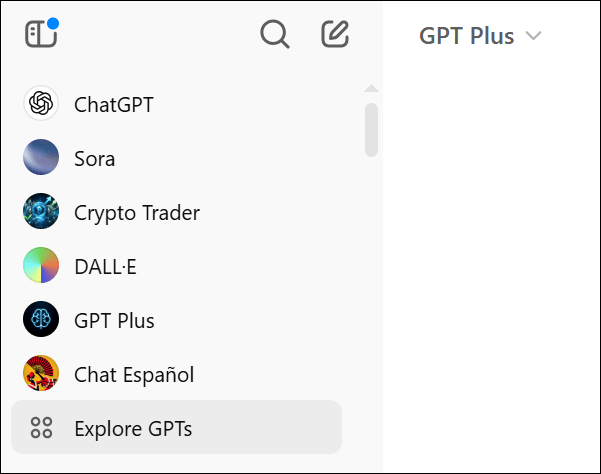Image resolution: width=601 pixels, height=474 pixels.
Task: Click the scroll up arrow in sidebar
Action: pos(371,90)
